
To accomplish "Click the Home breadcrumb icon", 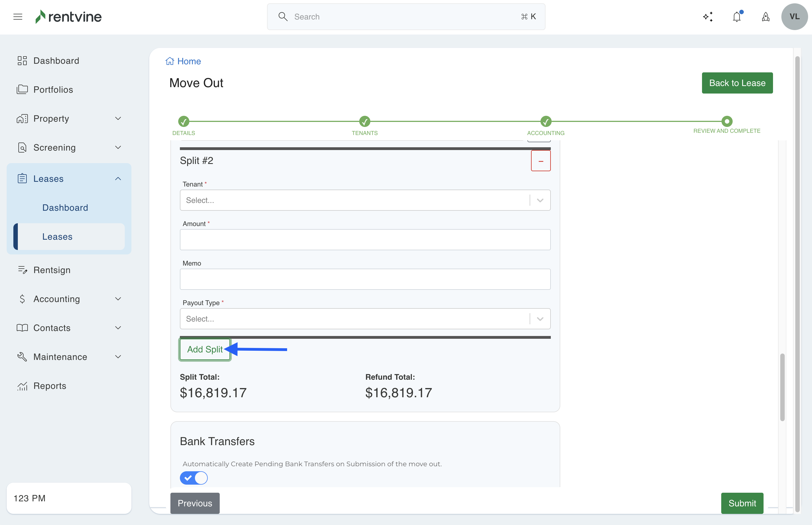I will [x=170, y=61].
